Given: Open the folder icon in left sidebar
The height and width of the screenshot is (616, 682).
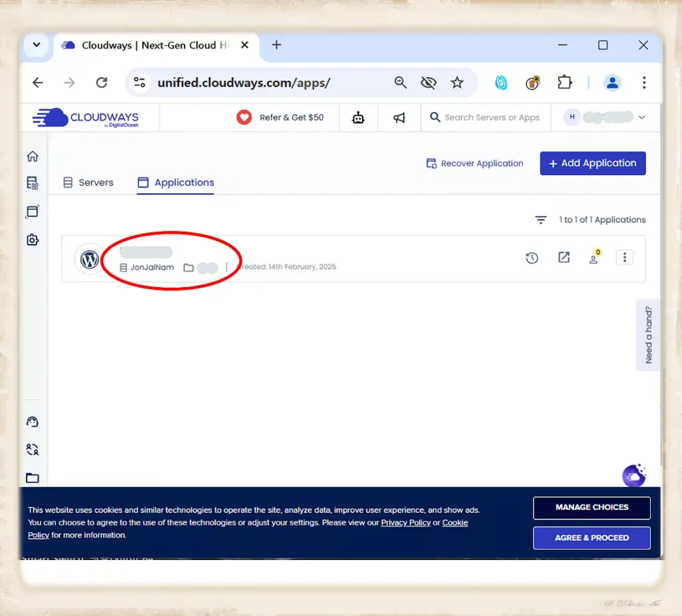Looking at the screenshot, I should coord(32,477).
